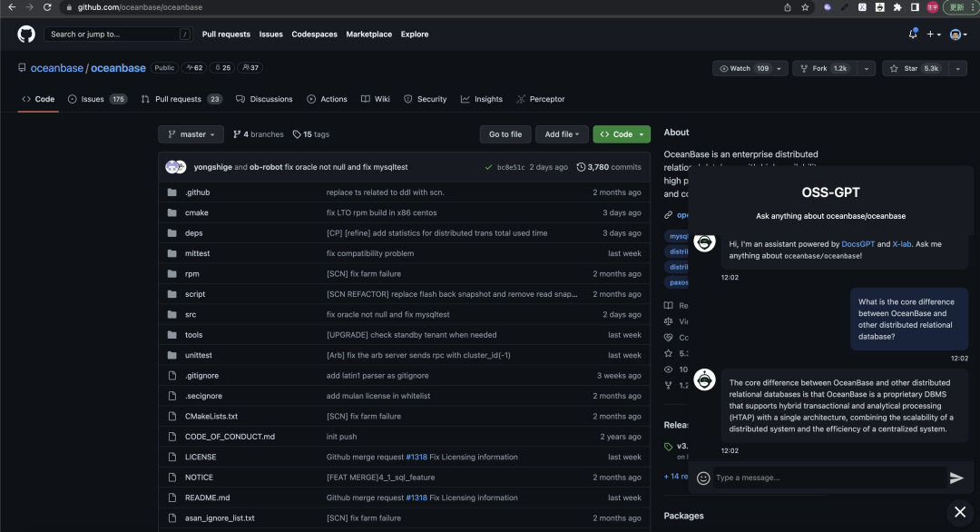The image size is (980, 532).
Task: Click the OSS-GPT bot avatar in answer
Action: click(x=704, y=379)
